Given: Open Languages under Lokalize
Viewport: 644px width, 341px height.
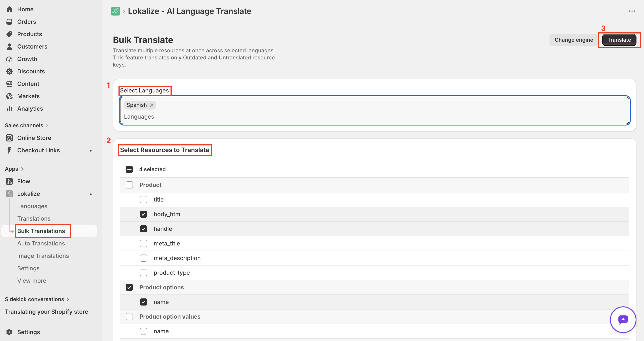Looking at the screenshot, I should pyautogui.click(x=32, y=206).
